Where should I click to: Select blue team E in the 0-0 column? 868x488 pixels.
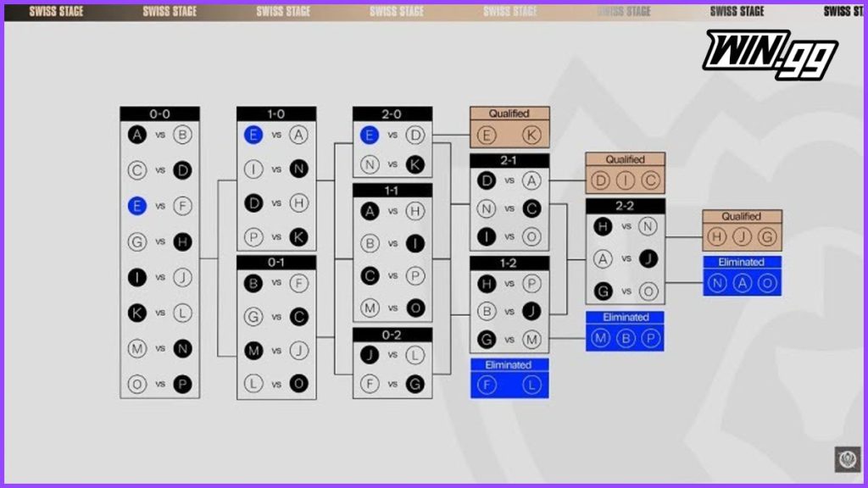click(136, 206)
